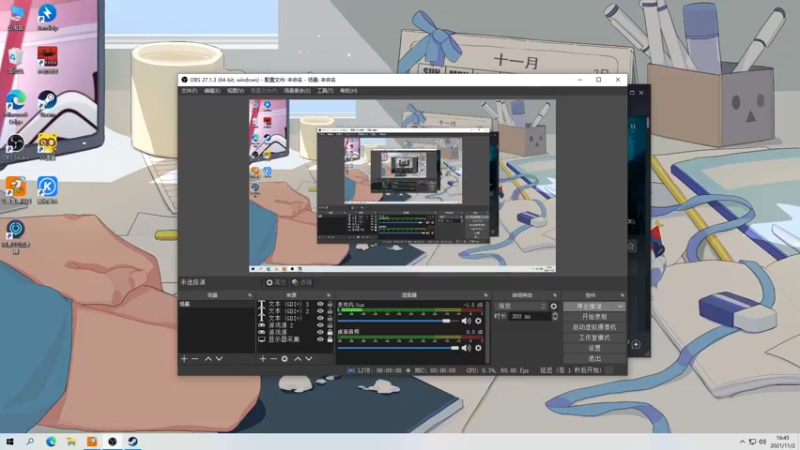Image resolution: width=800 pixels, height=450 pixels.
Task: Open 设置 settings in the controls panel
Action: (x=594, y=348)
